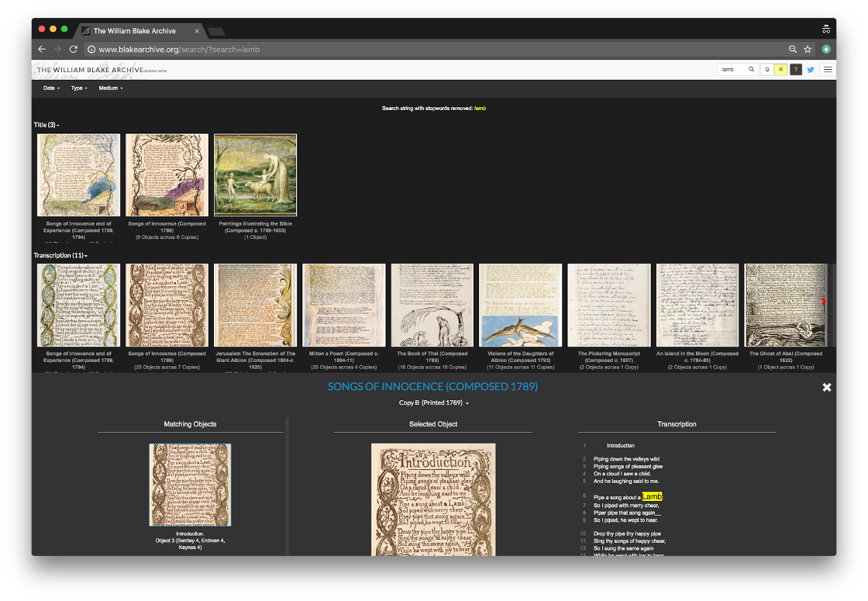Close The William Blake Archive tab
Screen dimensions: 868x601
click(x=197, y=31)
